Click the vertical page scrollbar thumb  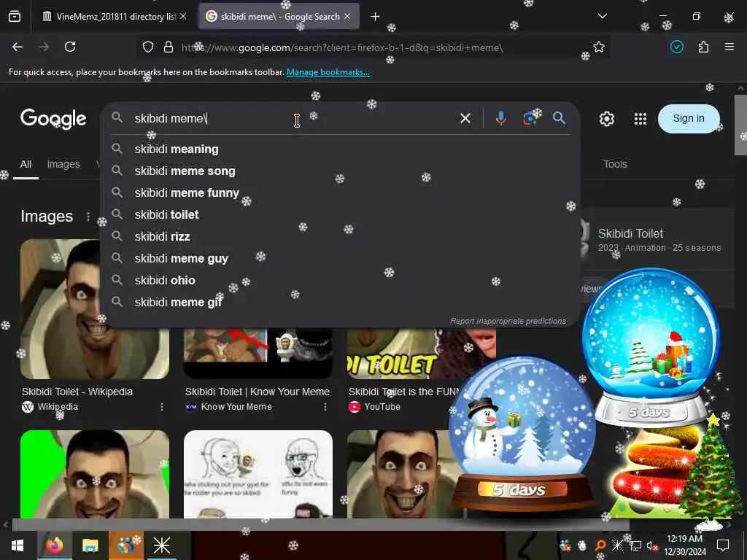(741, 125)
